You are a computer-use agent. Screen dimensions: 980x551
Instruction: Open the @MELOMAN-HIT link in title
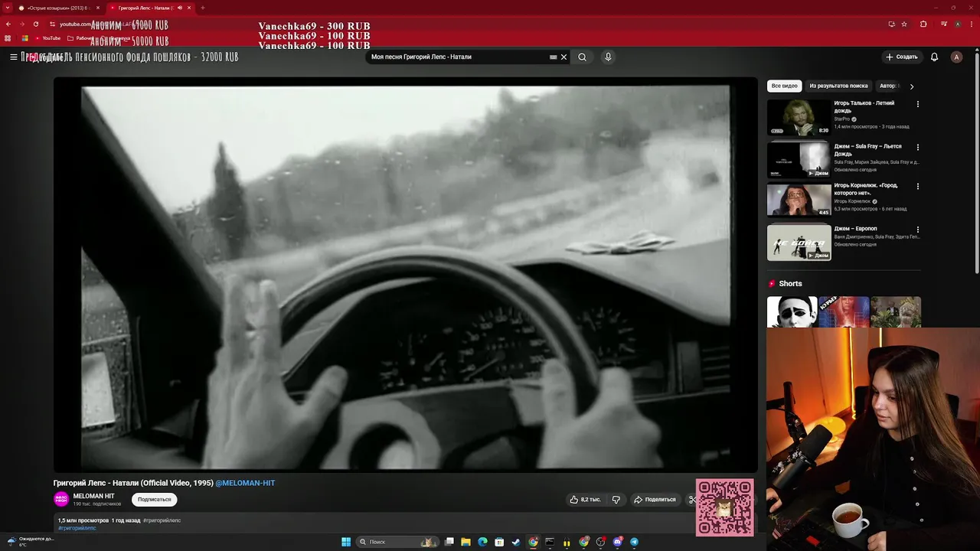click(x=245, y=483)
